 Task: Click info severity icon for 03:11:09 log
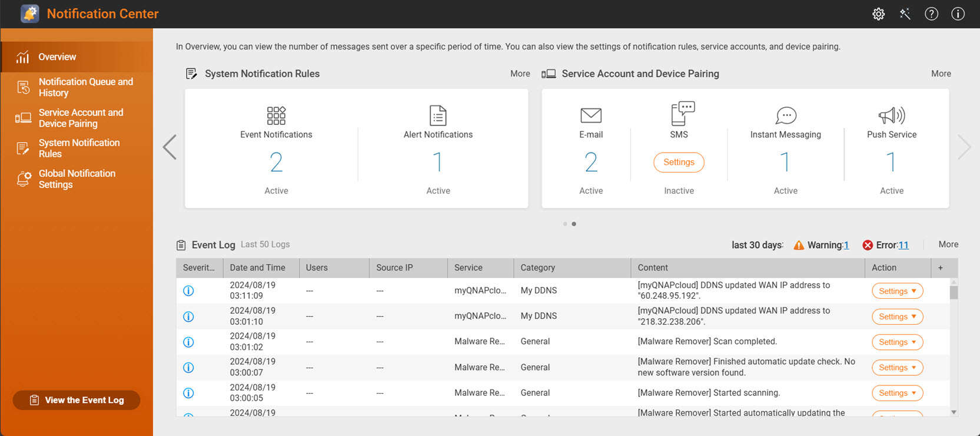tap(188, 291)
